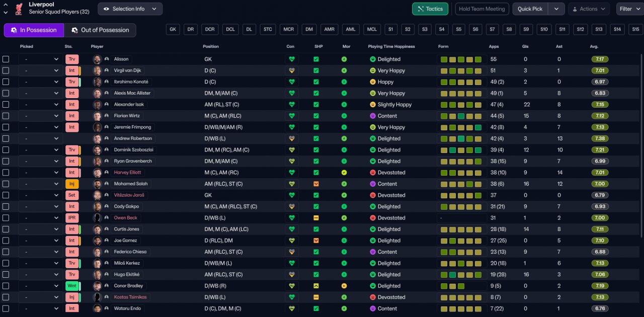Open the Actions dropdown
This screenshot has width=644, height=317.
click(x=589, y=9)
